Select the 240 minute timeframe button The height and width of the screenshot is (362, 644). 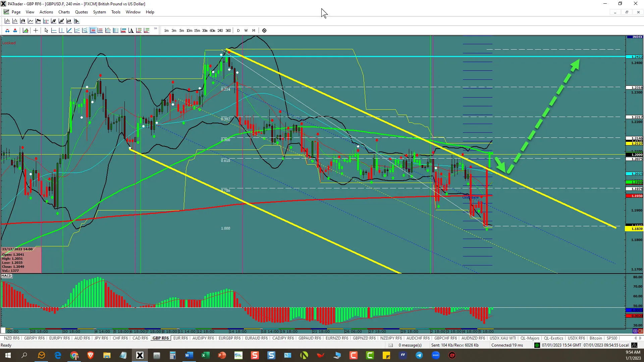point(220,31)
